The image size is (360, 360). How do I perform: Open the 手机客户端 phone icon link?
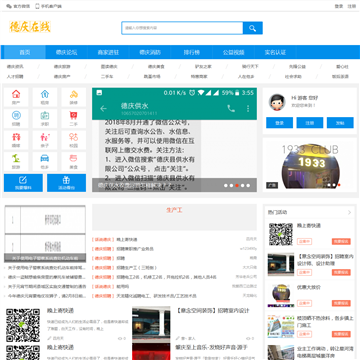48,6
